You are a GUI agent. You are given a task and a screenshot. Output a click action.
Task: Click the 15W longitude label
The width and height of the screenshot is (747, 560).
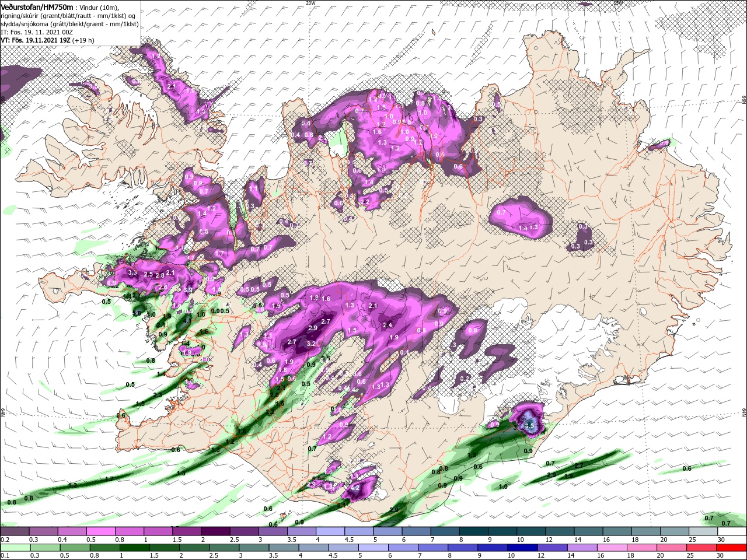tap(619, 3)
